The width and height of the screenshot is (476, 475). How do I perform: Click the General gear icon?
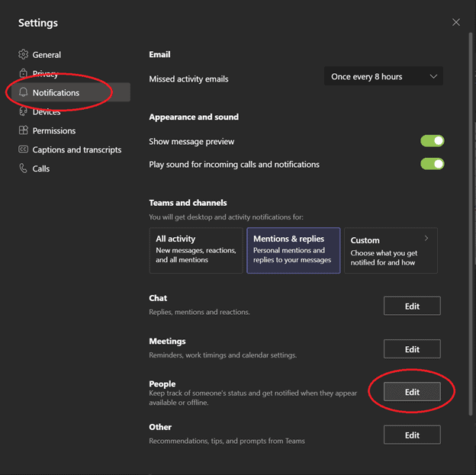click(23, 54)
